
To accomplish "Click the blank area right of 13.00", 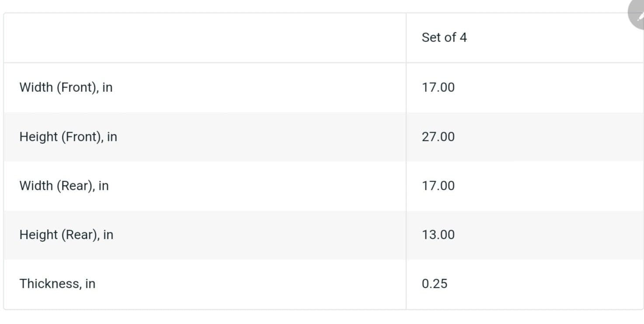I will [x=549, y=235].
